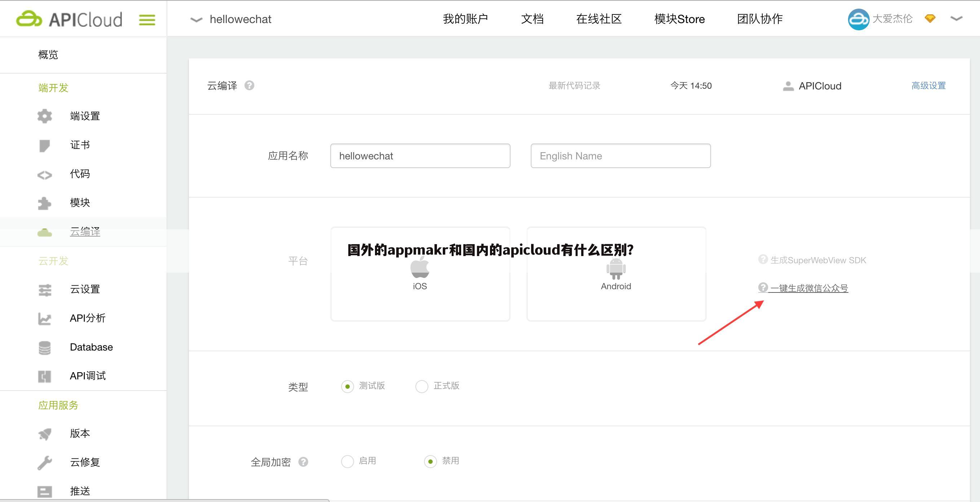This screenshot has width=980, height=502.
Task: Open the 概览 sidebar item
Action: click(x=48, y=55)
